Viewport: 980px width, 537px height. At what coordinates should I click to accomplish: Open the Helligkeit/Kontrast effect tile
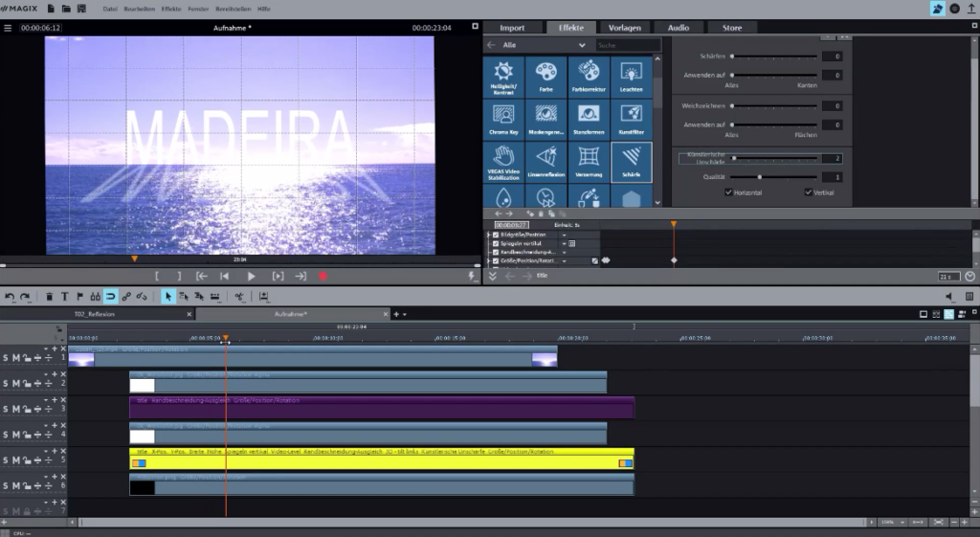[x=503, y=77]
